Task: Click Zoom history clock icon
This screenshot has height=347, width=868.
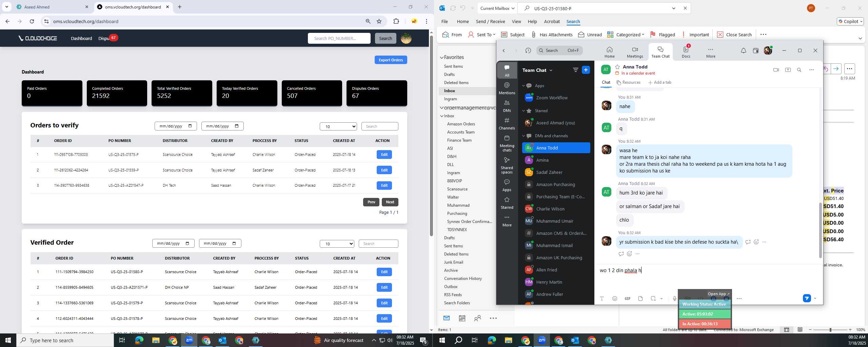Action: (x=528, y=50)
